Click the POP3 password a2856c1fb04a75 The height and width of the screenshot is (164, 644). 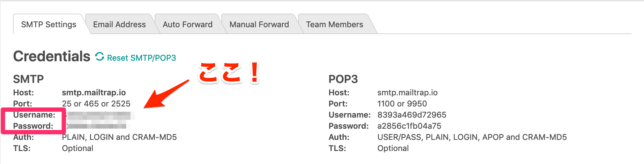[x=409, y=126]
